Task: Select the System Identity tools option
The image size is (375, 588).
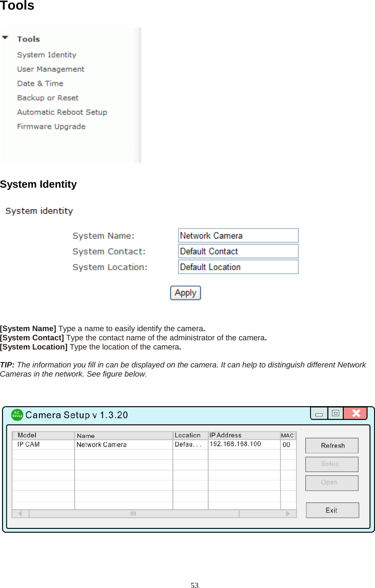Action: pos(47,54)
